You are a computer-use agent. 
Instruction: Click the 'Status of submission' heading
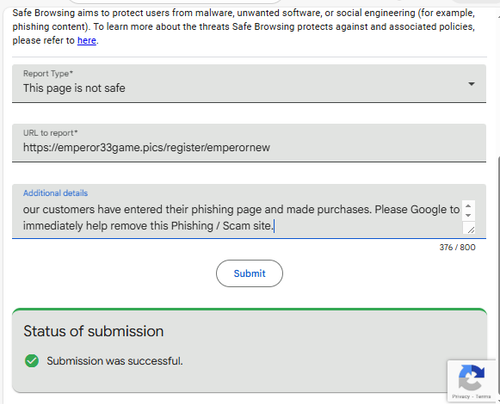coord(94,331)
